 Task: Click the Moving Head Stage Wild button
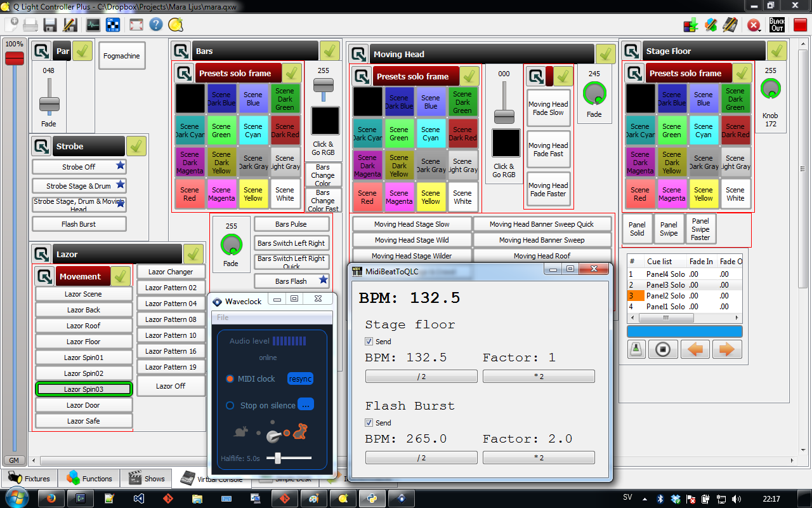click(x=412, y=240)
